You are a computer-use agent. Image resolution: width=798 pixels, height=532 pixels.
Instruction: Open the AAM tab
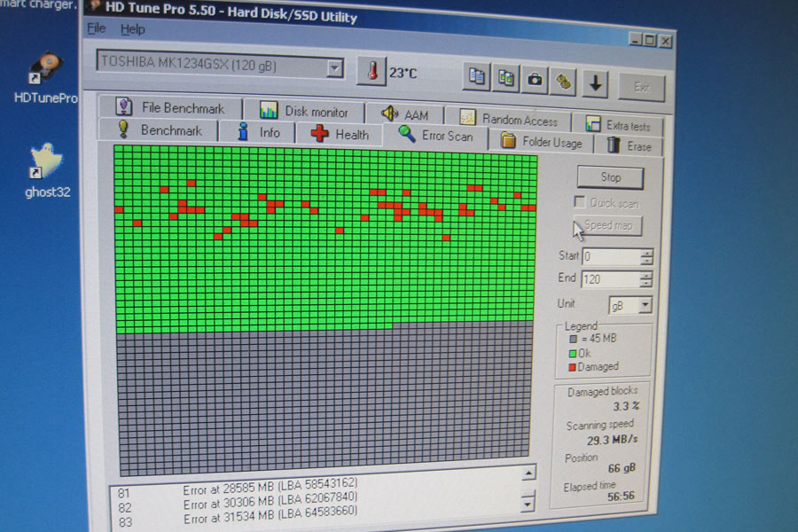pyautogui.click(x=404, y=114)
